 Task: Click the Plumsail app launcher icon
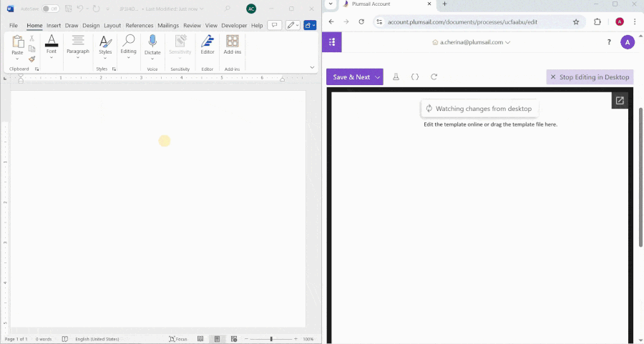(x=332, y=42)
